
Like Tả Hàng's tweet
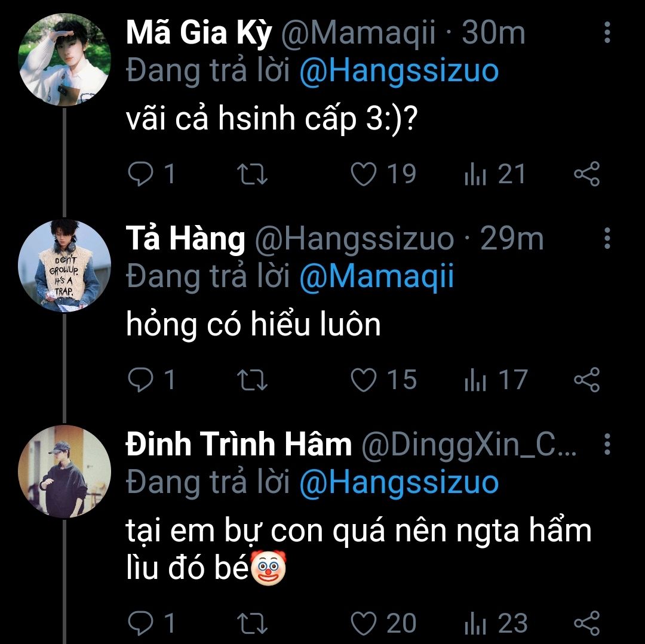pos(364,380)
